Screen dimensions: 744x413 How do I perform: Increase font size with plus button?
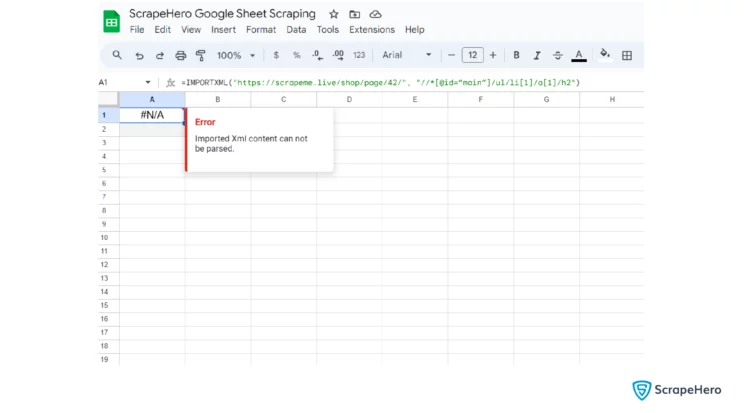493,55
